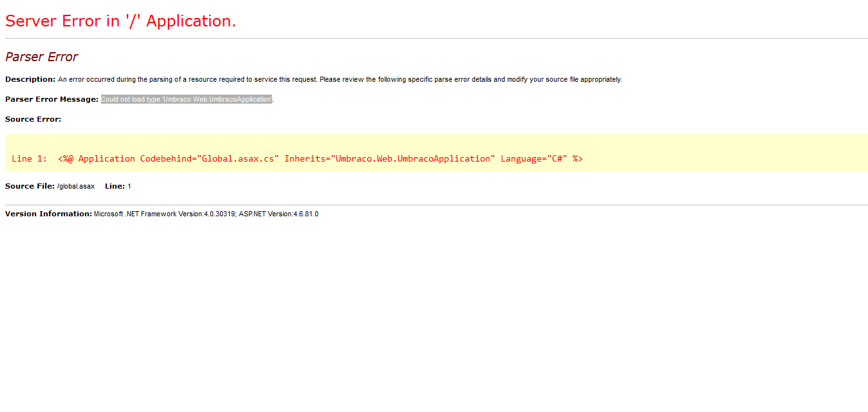
Task: Click the 'Source File:' label
Action: [x=30, y=186]
